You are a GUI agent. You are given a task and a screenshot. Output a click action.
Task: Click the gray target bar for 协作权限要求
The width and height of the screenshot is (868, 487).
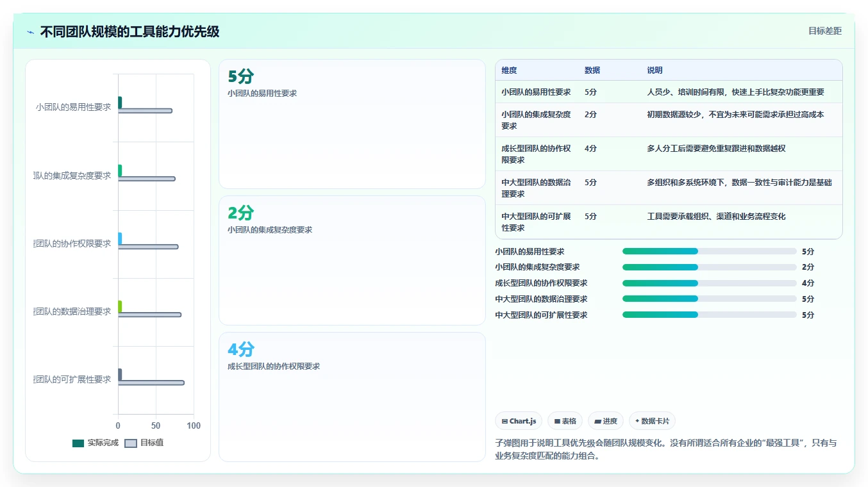[x=148, y=247]
